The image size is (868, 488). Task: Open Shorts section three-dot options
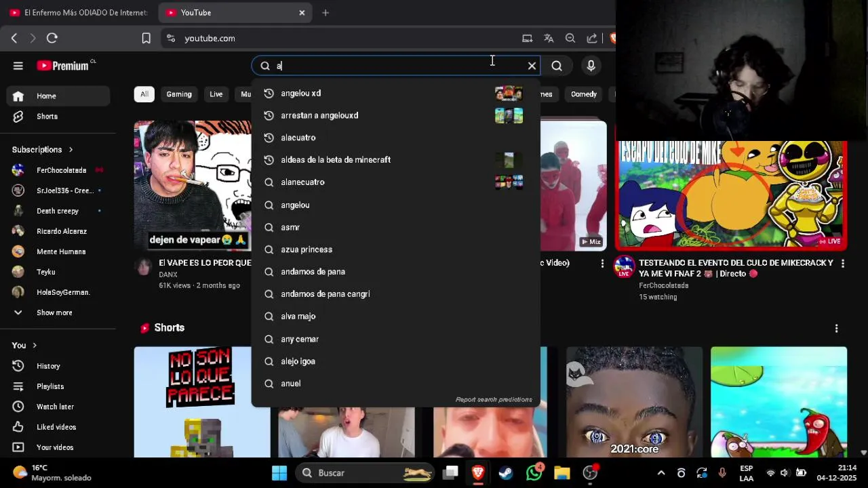point(836,328)
